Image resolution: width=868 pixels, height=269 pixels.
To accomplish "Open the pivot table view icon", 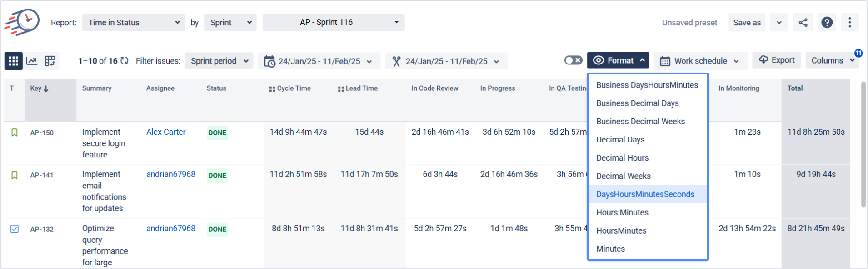I will coord(50,61).
